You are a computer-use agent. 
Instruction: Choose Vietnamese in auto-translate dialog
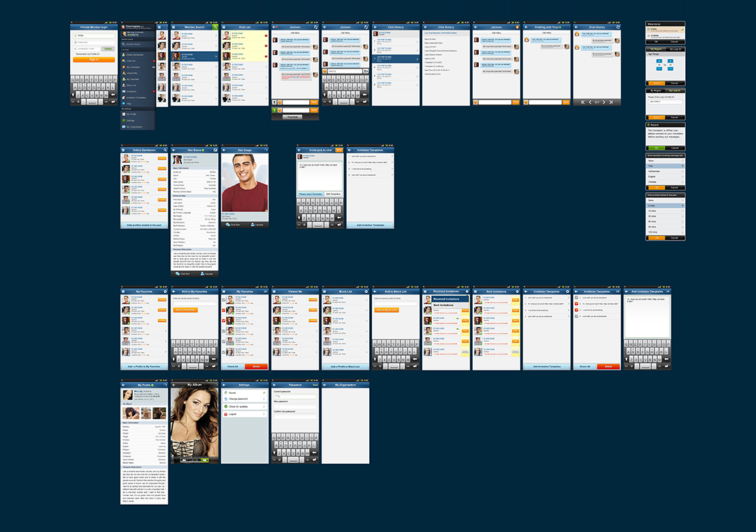tap(665, 171)
